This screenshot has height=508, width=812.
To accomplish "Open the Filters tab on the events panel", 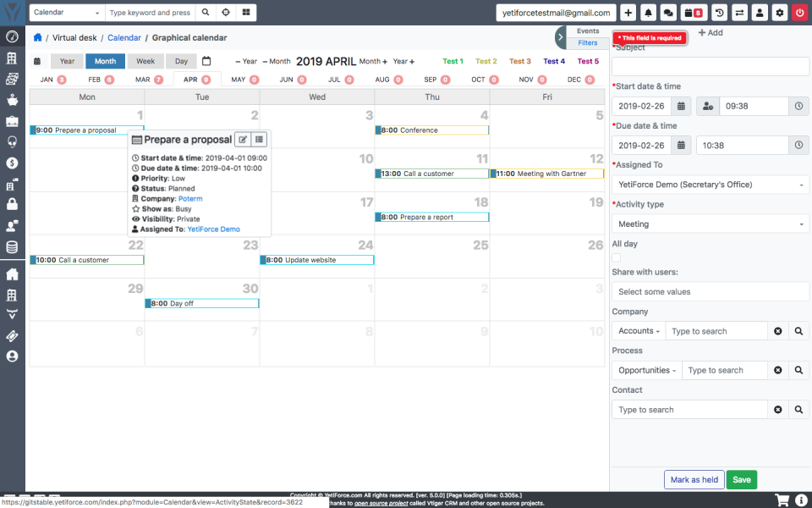I will [x=587, y=42].
